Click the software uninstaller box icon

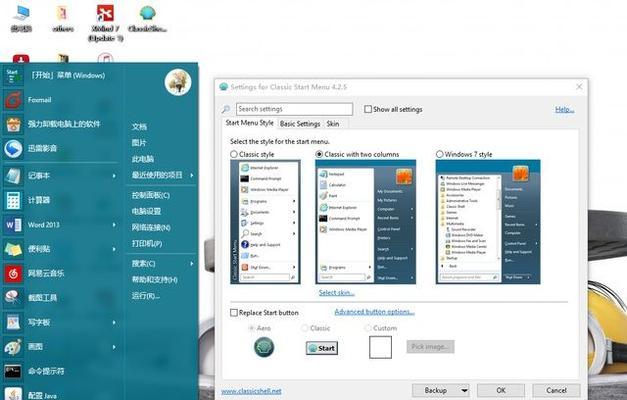coord(13,124)
